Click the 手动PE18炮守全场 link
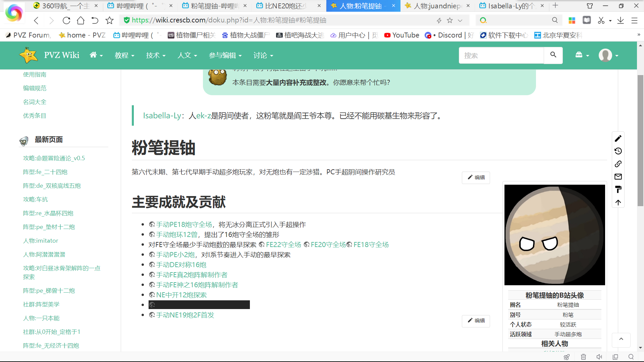 184,225
